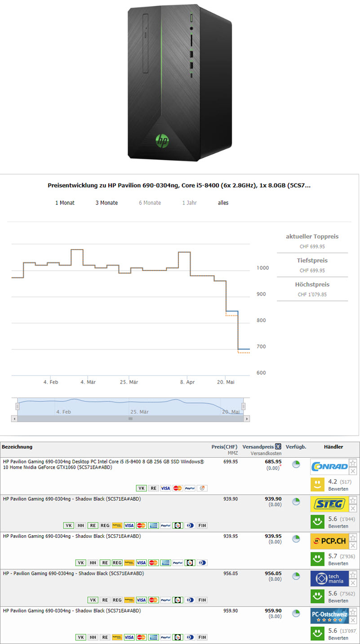Open the STEG HP Pavilion Shadow Black offer
Viewport: 360px width, 644px height.
[71, 499]
